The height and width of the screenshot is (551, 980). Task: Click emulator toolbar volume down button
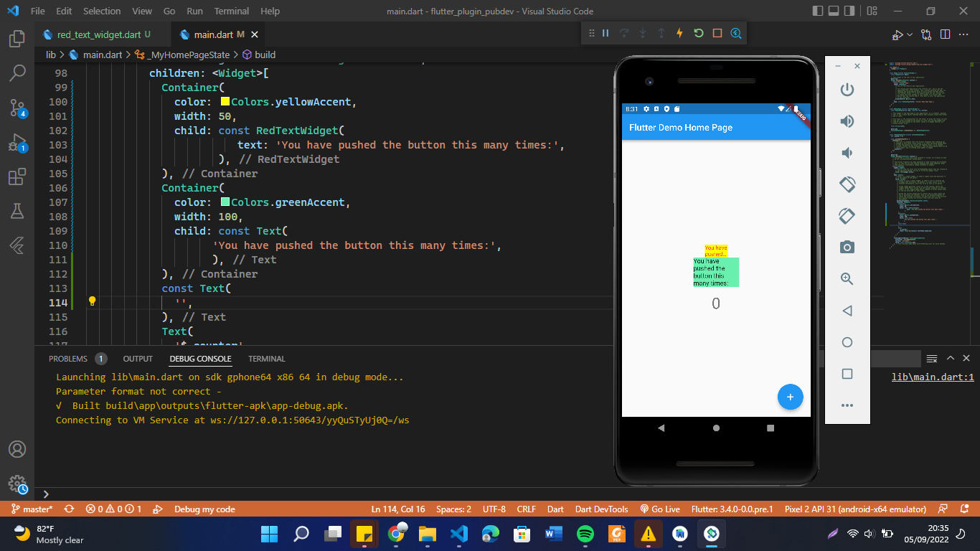847,153
